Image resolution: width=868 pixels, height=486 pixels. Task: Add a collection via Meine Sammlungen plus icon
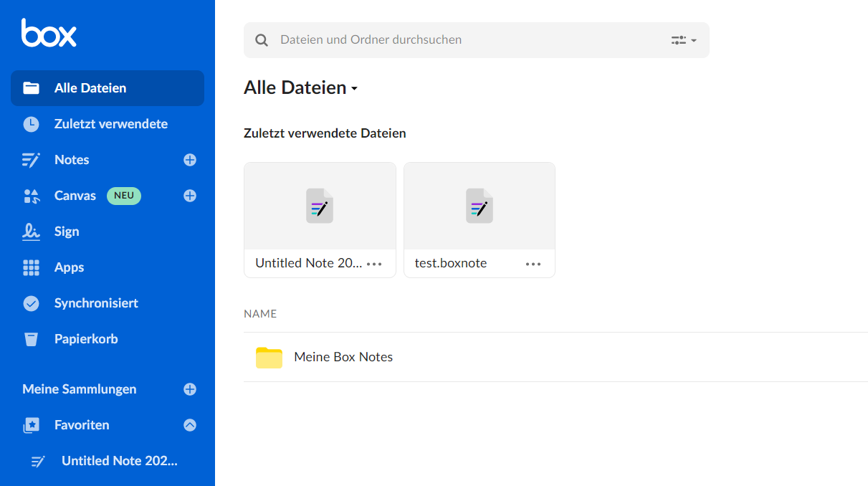coord(190,389)
